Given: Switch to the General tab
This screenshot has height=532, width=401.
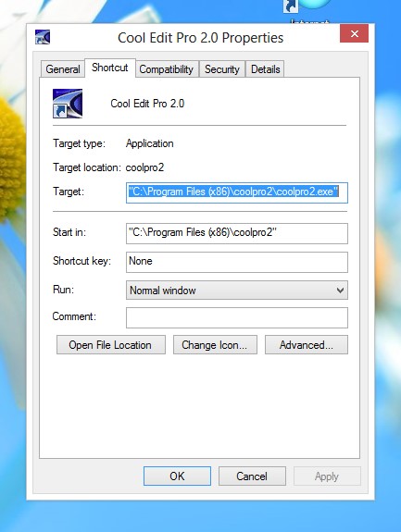Looking at the screenshot, I should tap(62, 69).
